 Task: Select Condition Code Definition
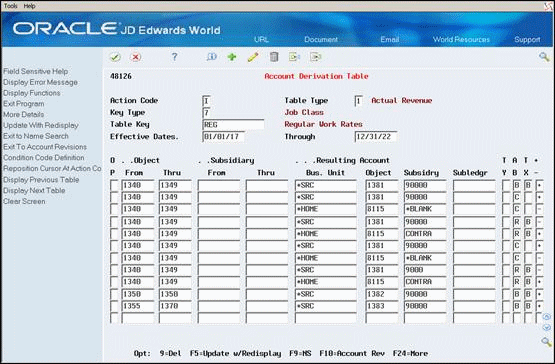pos(44,158)
